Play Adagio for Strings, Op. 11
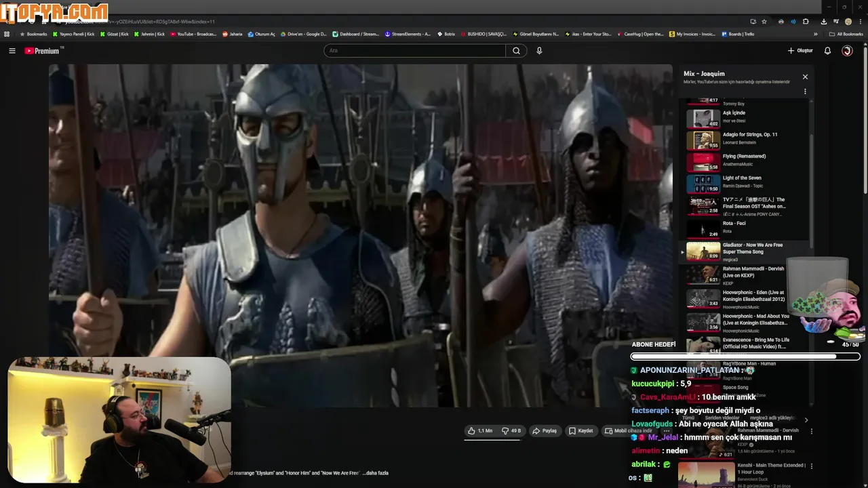This screenshot has height=488, width=868. pos(746,140)
